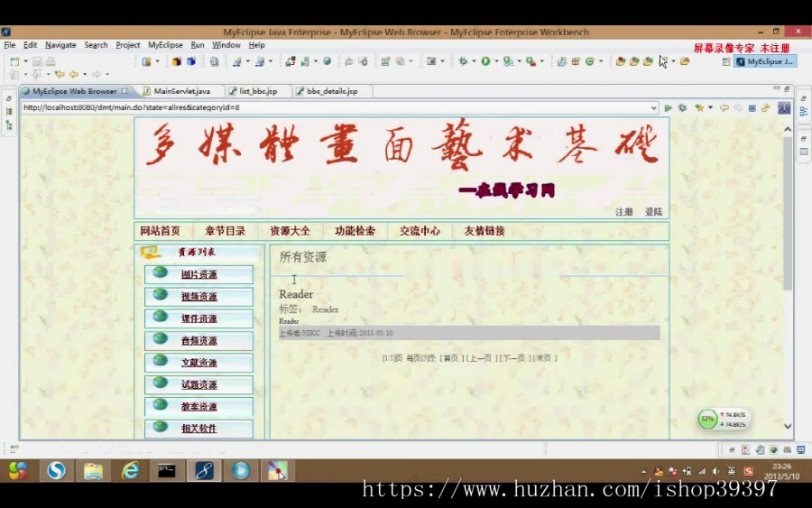Open the Window menu
This screenshot has width=812, height=508.
click(226, 45)
